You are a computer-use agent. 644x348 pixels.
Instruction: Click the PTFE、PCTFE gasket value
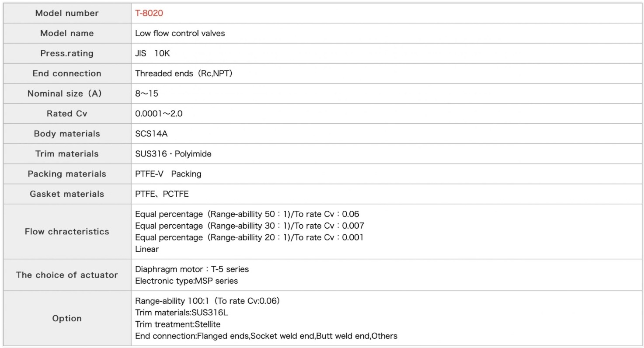pyautogui.click(x=162, y=194)
